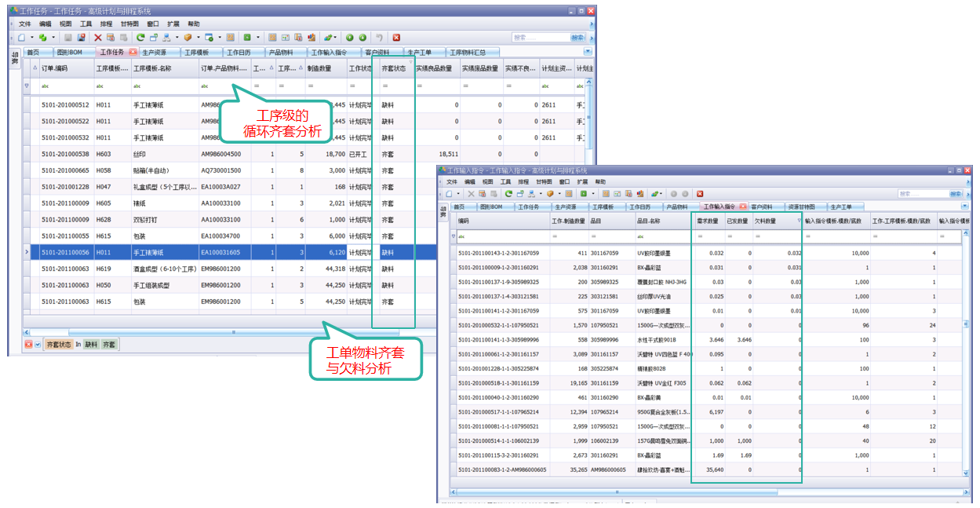980x508 pixels.
Task: Click horizontal scrollbar in 工作输入指令 window grid
Action: (617, 492)
